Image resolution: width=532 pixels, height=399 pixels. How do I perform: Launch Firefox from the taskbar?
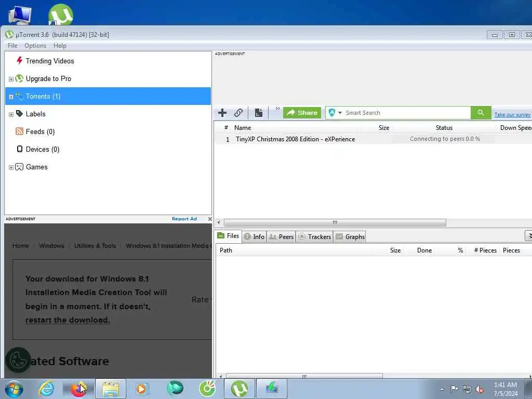78,389
